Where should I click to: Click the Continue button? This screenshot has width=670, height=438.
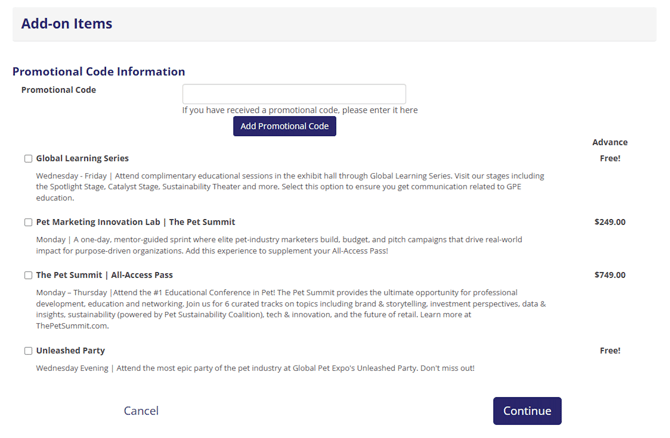pos(527,411)
